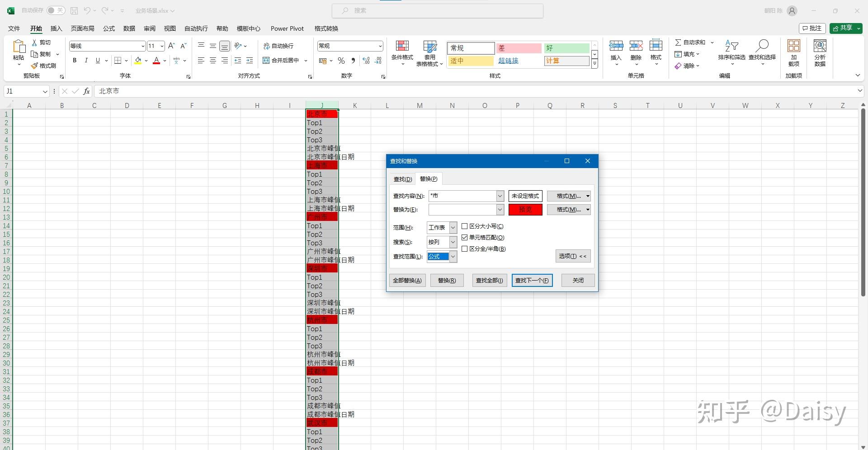Toggle Wrap Text for cells
The height and width of the screenshot is (450, 868).
tap(278, 46)
